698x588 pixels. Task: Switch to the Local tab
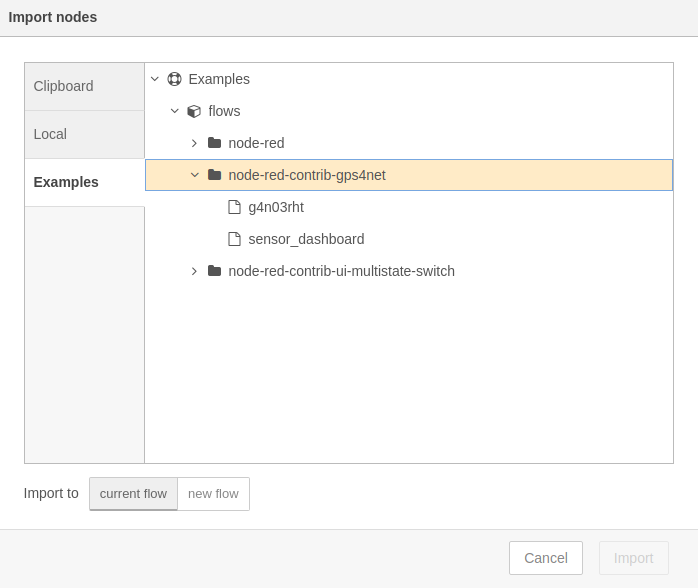[85, 134]
